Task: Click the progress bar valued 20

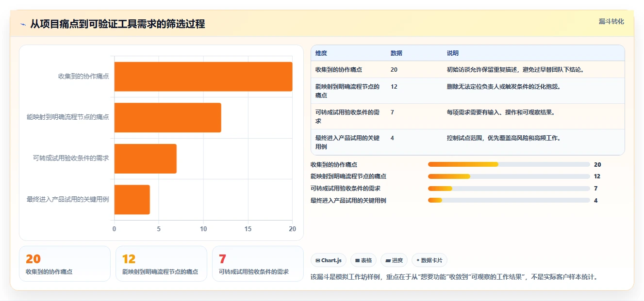Action: (x=509, y=164)
